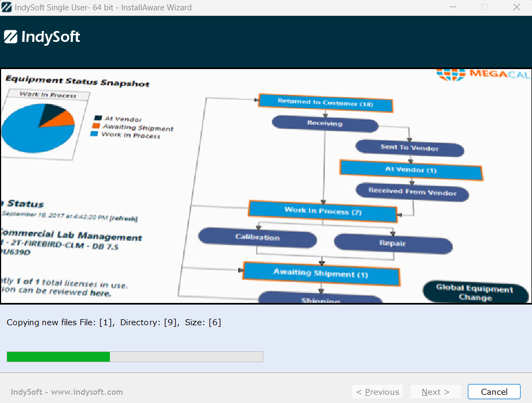Click the small title bar app icon
Screen dimensions: 532x403
pos(7,8)
